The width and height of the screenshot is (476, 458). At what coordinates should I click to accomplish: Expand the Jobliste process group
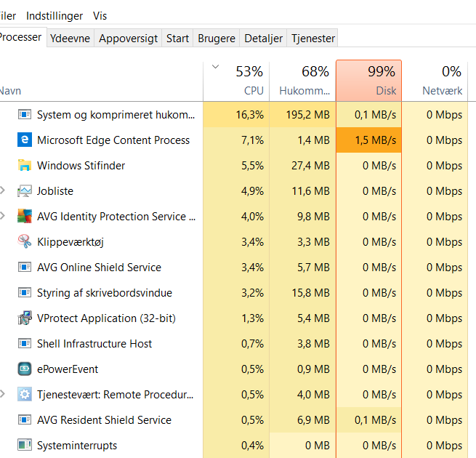point(3,191)
